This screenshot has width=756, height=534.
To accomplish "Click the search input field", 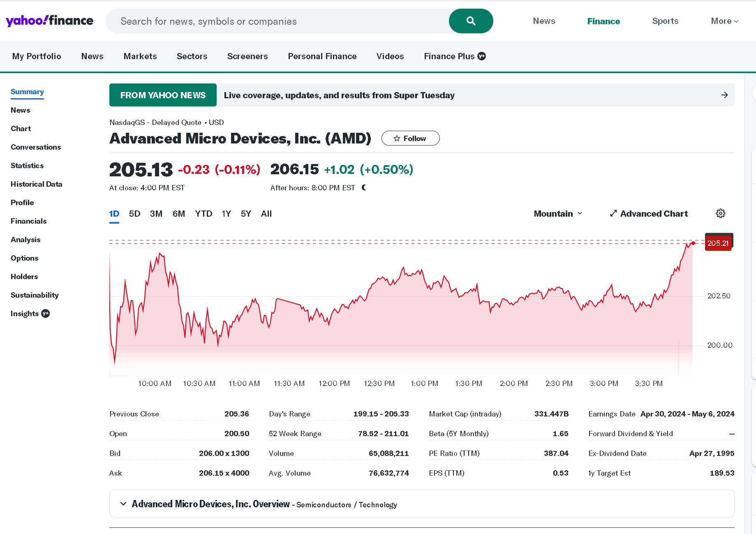I will (277, 21).
